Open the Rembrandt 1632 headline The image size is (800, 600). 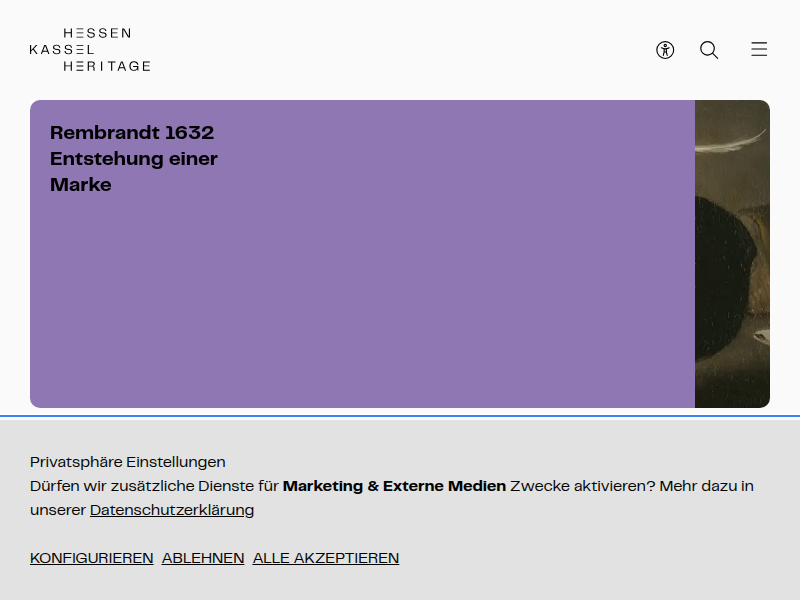[x=134, y=159]
